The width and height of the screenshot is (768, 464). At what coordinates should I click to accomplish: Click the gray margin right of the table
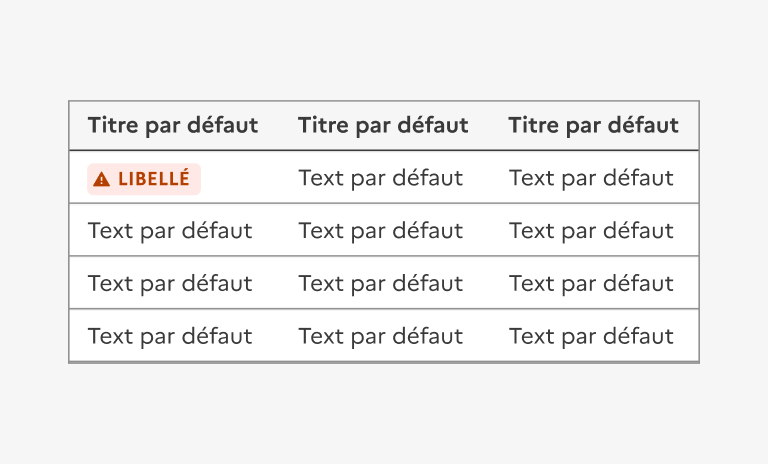click(x=734, y=232)
